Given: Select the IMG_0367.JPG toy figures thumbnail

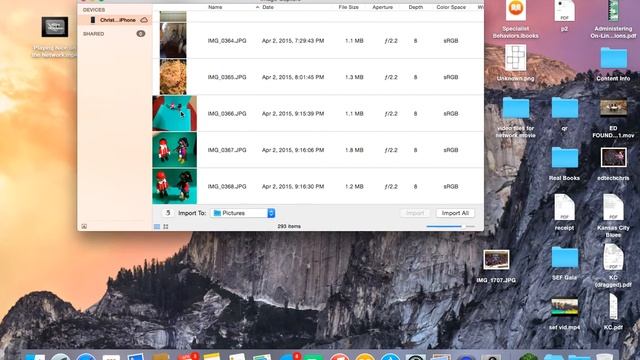Looking at the screenshot, I should coord(174,150).
